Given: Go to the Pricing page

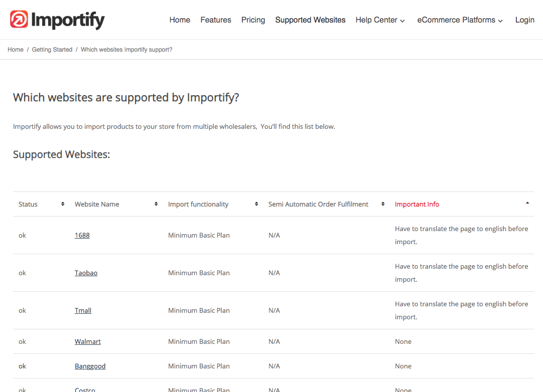Looking at the screenshot, I should click(x=253, y=20).
